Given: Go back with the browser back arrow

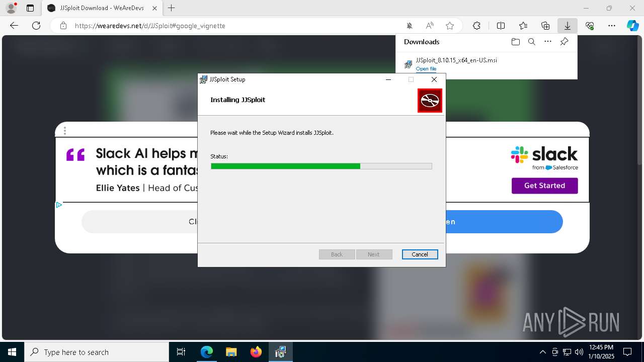Looking at the screenshot, I should pos(14,26).
